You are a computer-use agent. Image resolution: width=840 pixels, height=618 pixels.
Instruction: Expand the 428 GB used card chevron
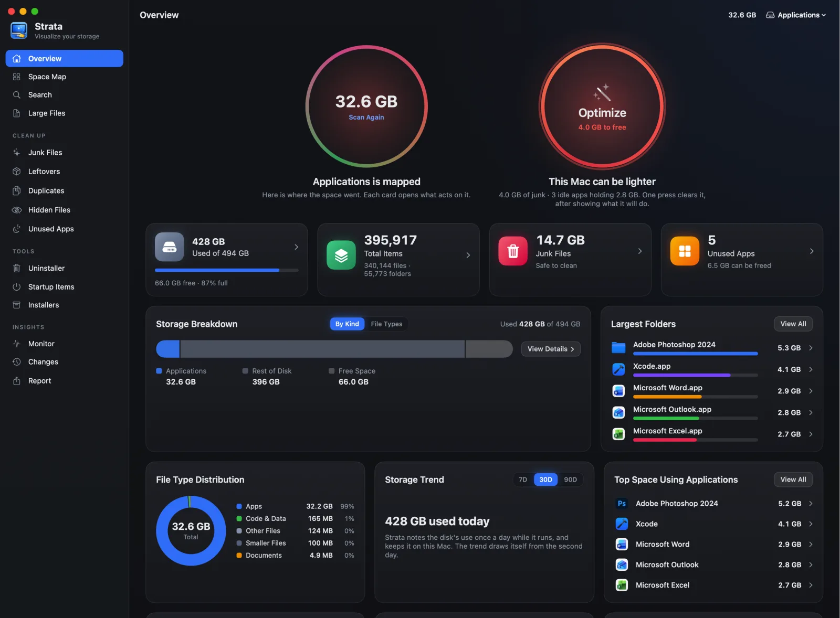[296, 247]
